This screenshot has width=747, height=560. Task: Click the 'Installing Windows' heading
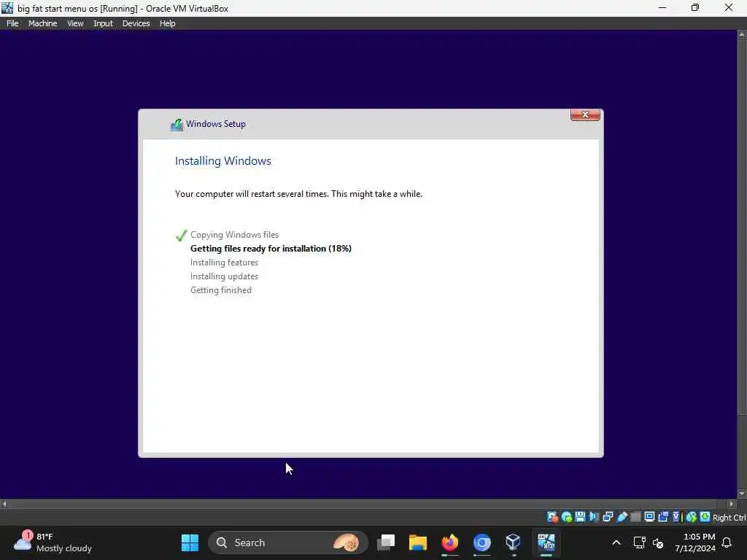click(x=222, y=161)
